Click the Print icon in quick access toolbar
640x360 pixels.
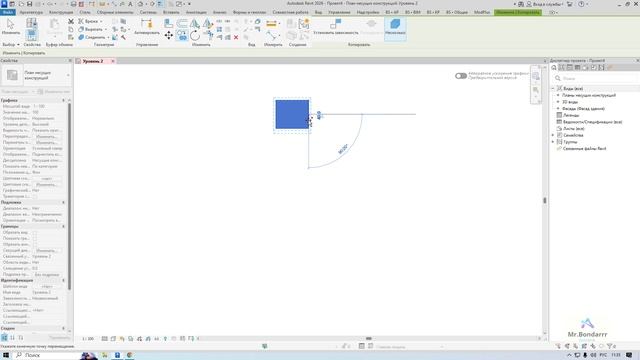(73, 4)
